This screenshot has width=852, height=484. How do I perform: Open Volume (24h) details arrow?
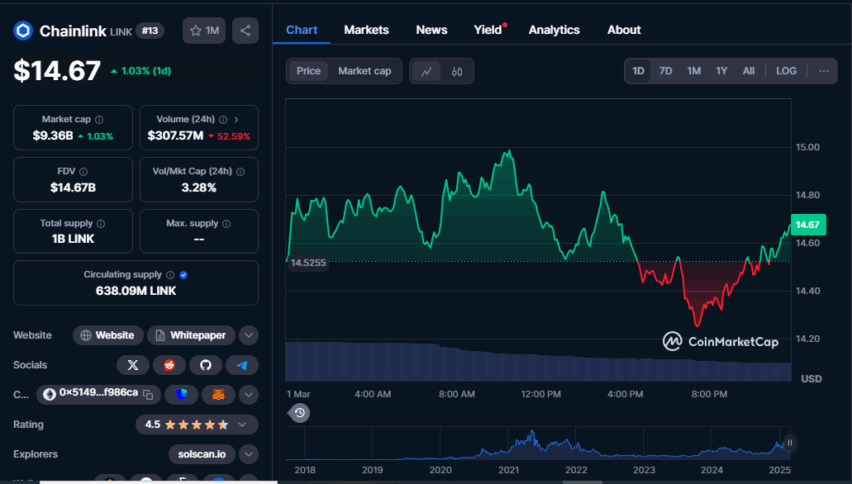point(236,120)
